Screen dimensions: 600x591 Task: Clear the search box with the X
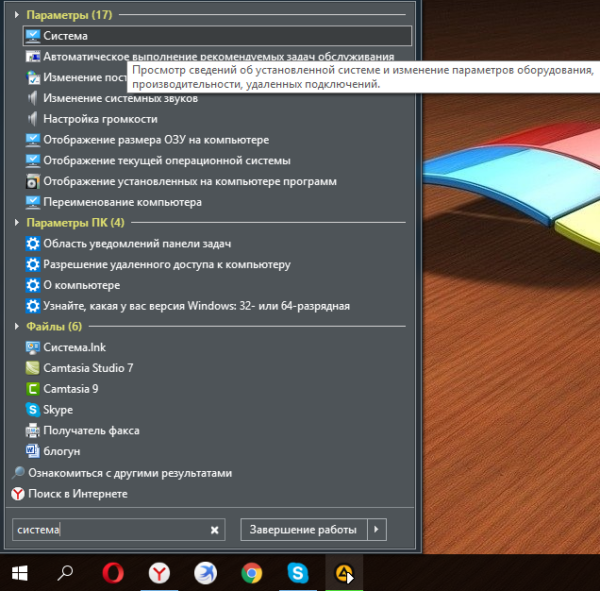[x=215, y=530]
